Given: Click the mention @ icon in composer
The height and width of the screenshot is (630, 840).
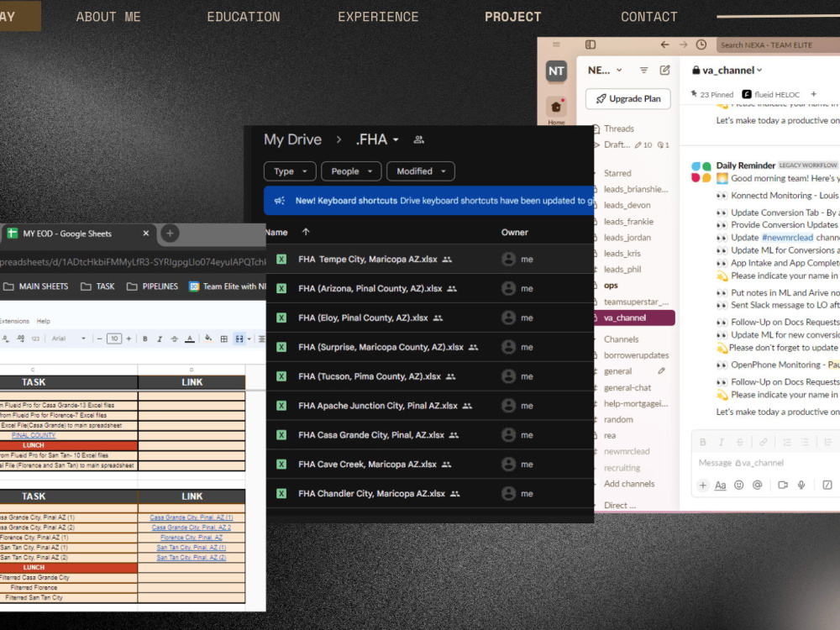Looking at the screenshot, I should coord(757,485).
